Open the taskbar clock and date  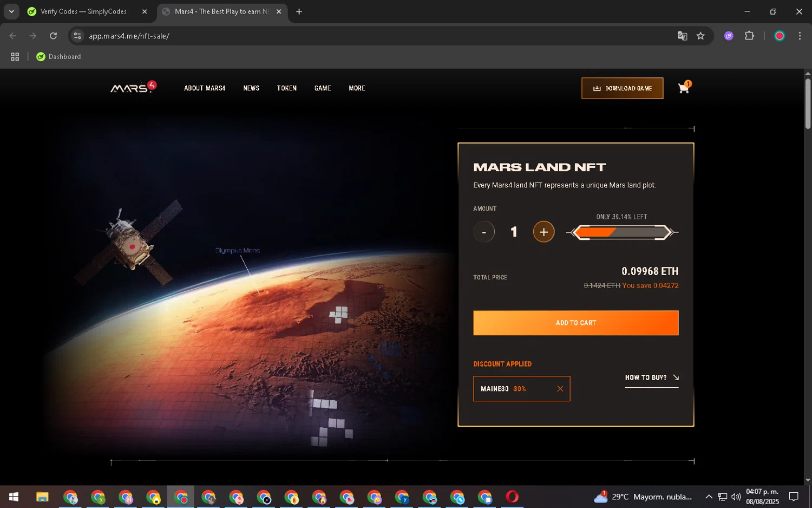point(762,497)
